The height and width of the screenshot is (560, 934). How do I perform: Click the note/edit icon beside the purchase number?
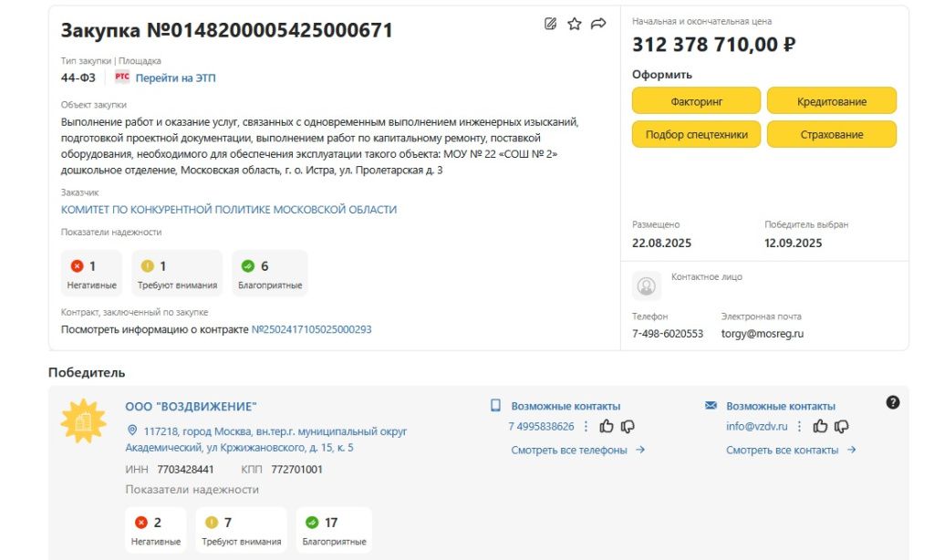[550, 24]
